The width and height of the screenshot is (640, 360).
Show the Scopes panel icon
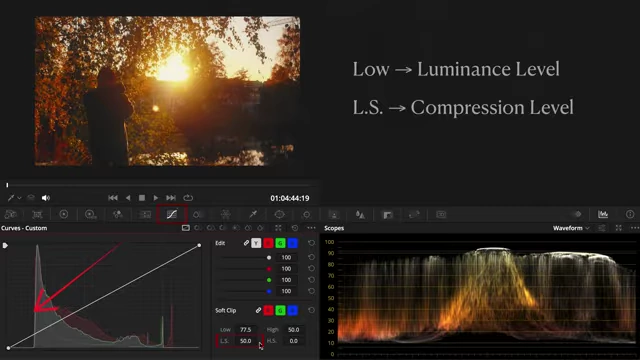point(603,214)
